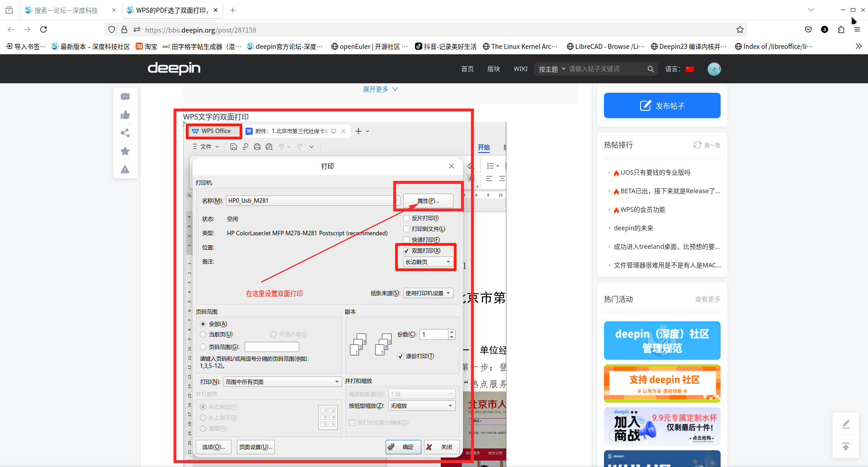Open hot post WPS的会员功能

pos(643,210)
